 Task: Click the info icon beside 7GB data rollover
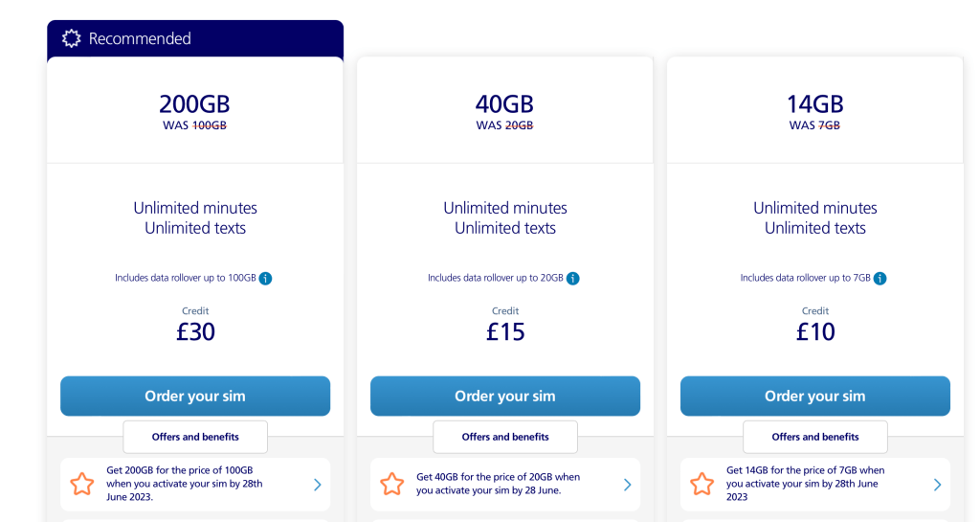(x=880, y=279)
